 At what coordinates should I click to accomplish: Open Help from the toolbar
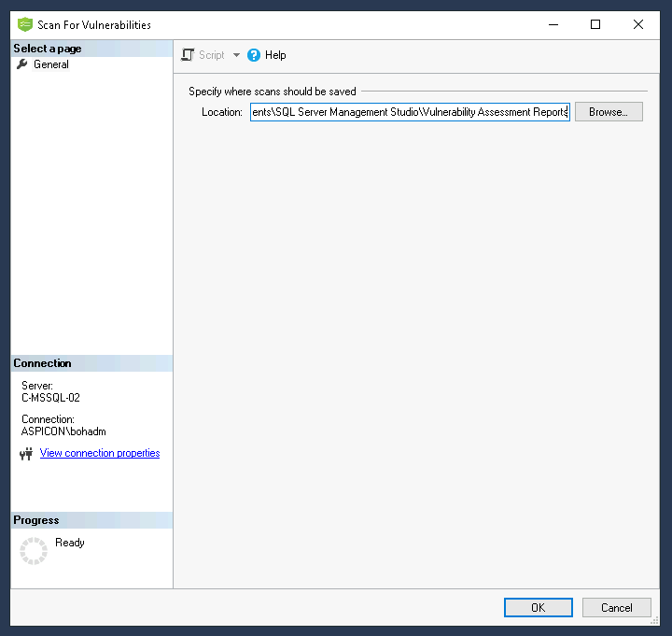point(275,55)
